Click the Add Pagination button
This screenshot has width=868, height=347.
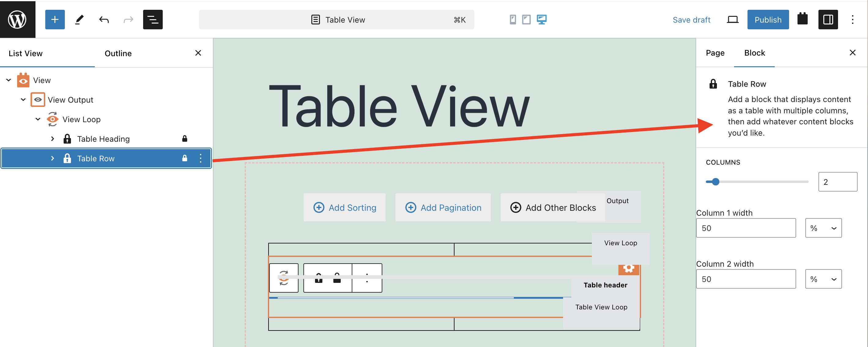point(443,207)
